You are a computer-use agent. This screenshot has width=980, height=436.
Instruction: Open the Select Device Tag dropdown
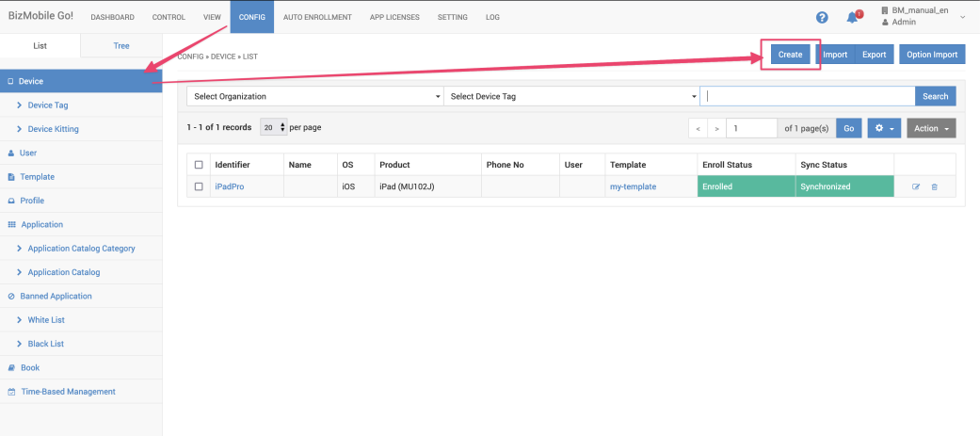tap(571, 96)
